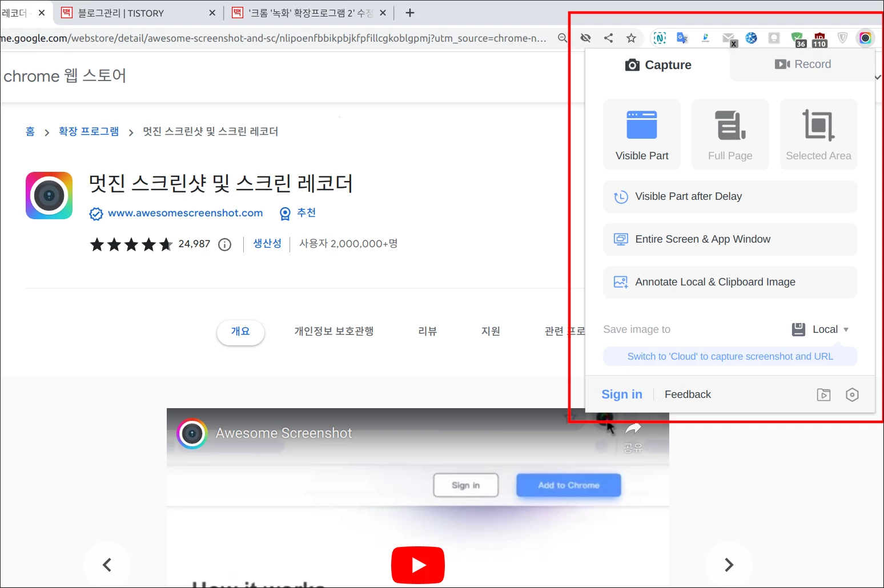Select Entire Screen & App Window

730,239
